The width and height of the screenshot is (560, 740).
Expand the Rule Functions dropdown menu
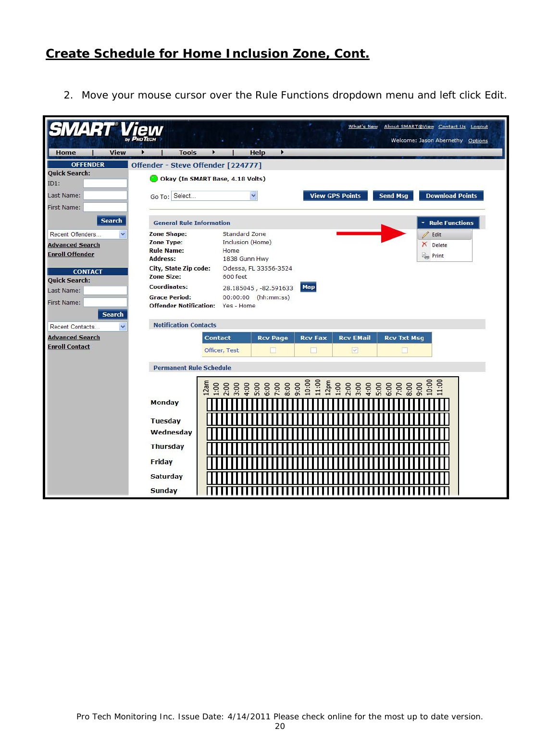448,223
